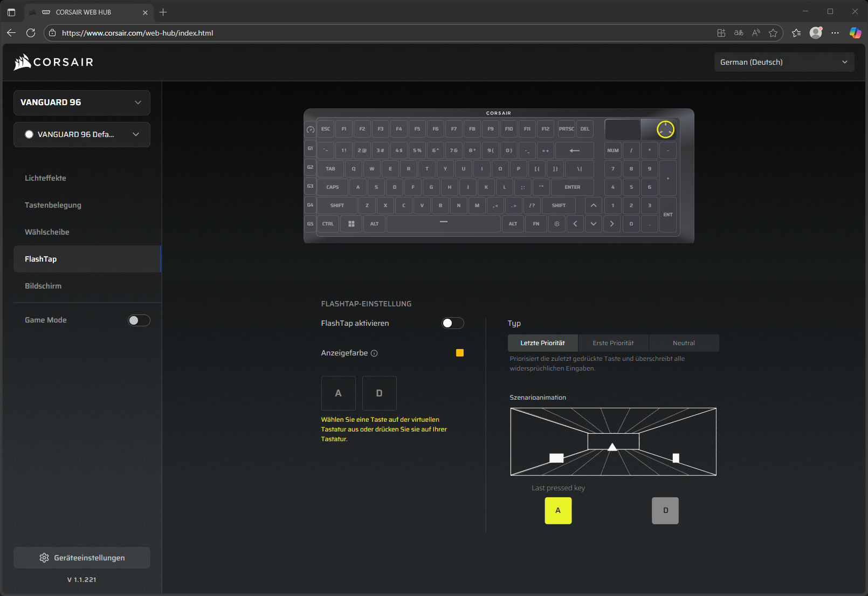Expand the VANGUARD 96 Default profile dropdown
The height and width of the screenshot is (596, 868).
[82, 134]
